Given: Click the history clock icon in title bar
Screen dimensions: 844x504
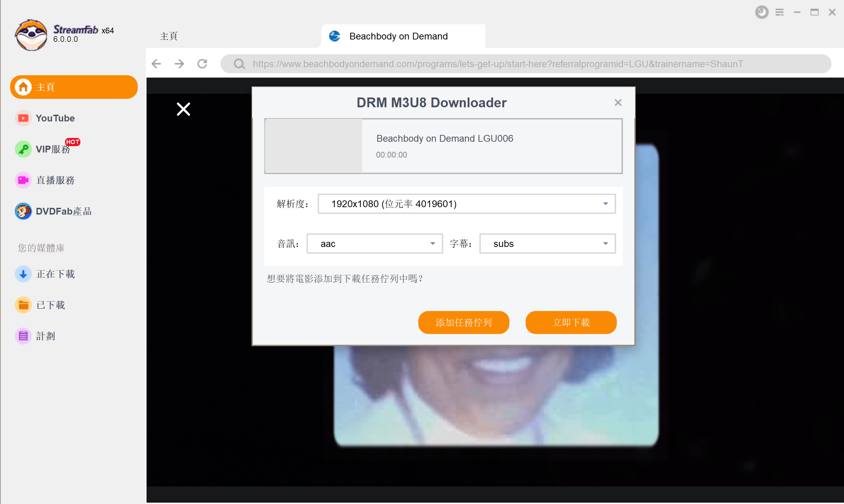Looking at the screenshot, I should (x=761, y=12).
